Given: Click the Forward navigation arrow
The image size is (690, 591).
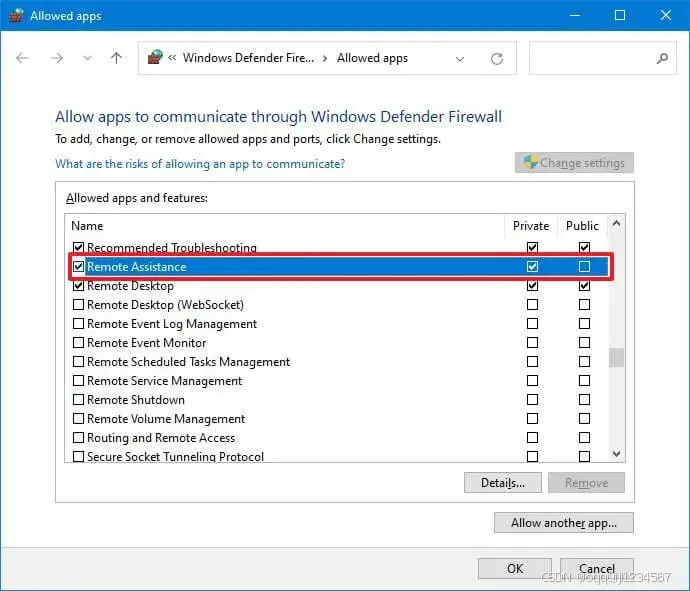Looking at the screenshot, I should [57, 58].
